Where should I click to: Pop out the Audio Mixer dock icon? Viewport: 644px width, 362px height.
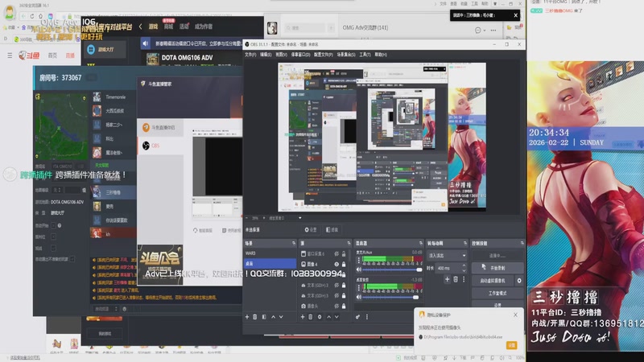pyautogui.click(x=420, y=244)
